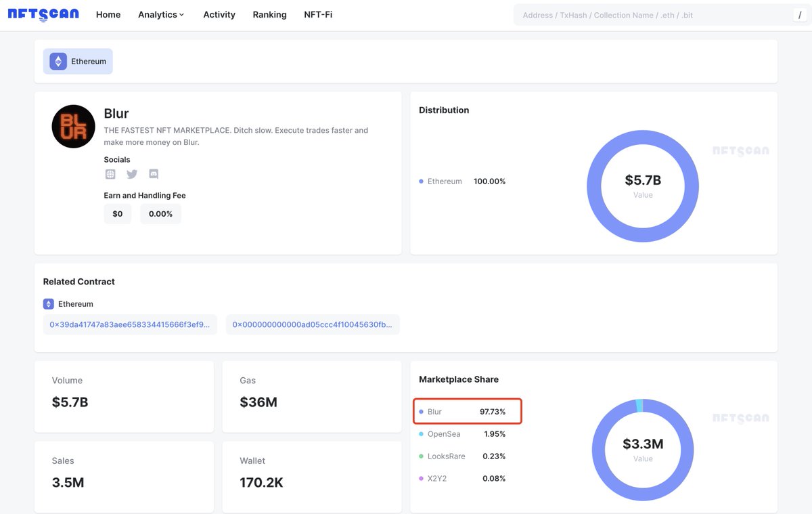This screenshot has height=514, width=812.
Task: Click the $0 earn value chip
Action: click(x=118, y=214)
